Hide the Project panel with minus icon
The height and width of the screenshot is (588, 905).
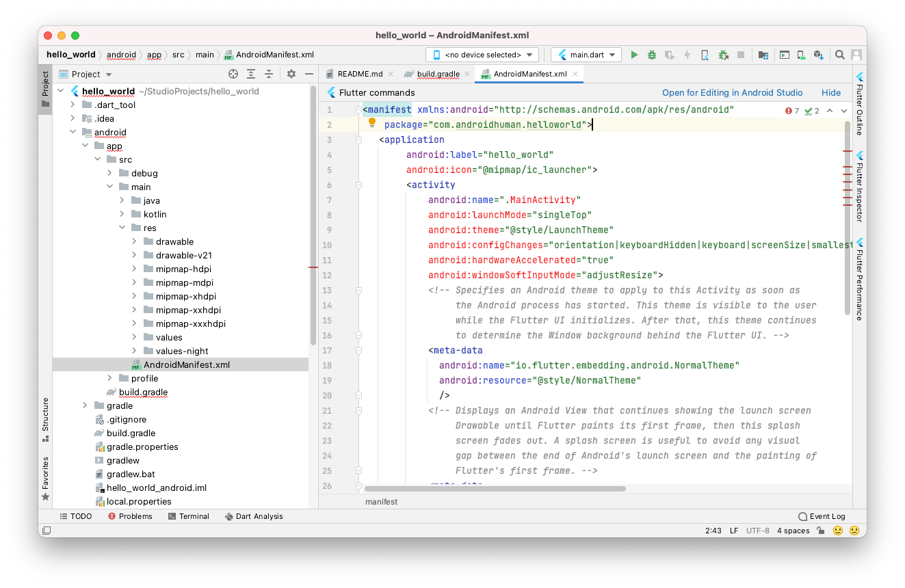click(309, 74)
